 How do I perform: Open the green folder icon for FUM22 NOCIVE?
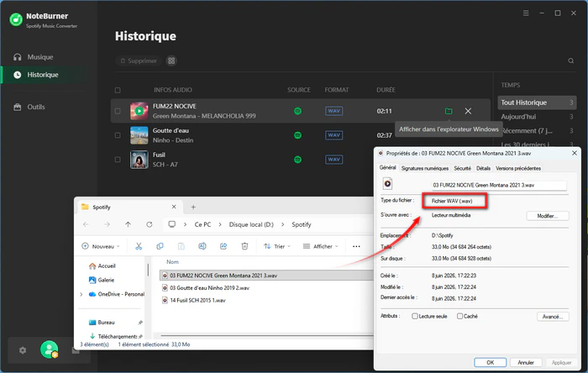point(449,111)
